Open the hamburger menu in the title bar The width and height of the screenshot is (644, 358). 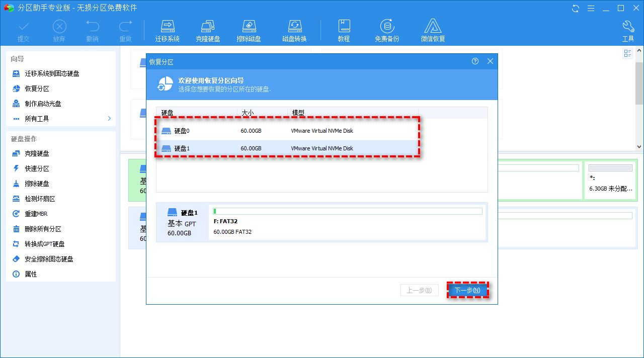pyautogui.click(x=590, y=8)
